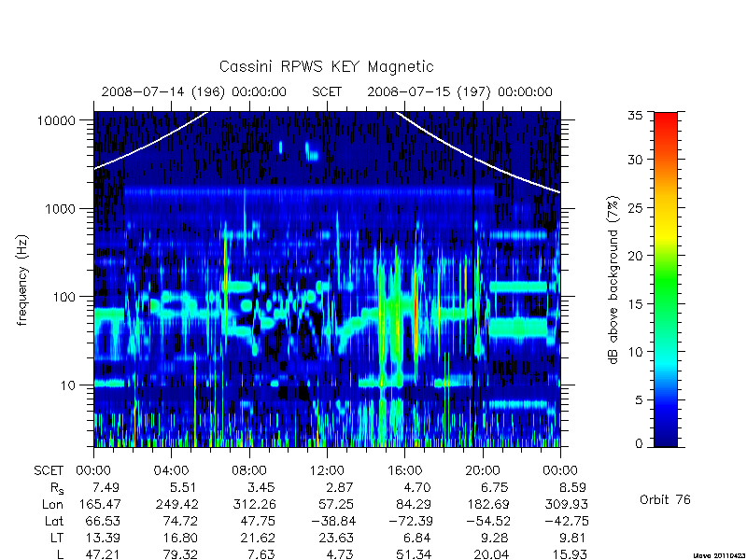Click the LT value '16.80'
The image size is (747, 560).
pos(180,539)
